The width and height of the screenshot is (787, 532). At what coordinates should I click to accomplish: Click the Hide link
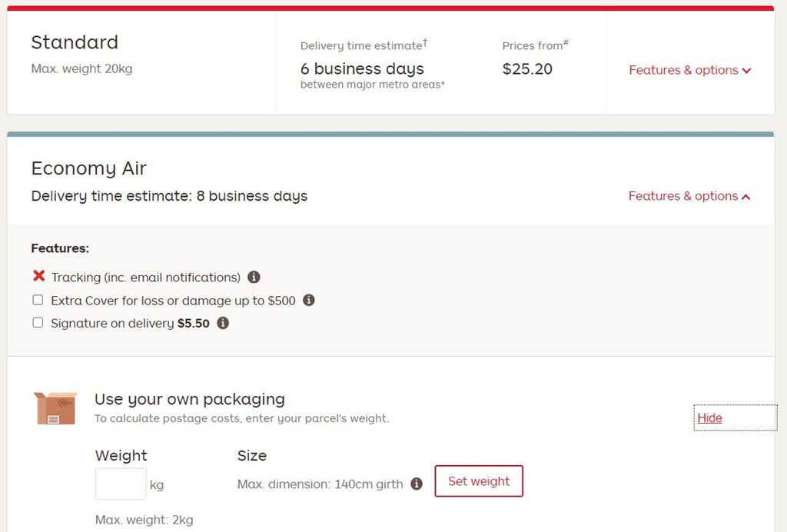[x=709, y=418]
